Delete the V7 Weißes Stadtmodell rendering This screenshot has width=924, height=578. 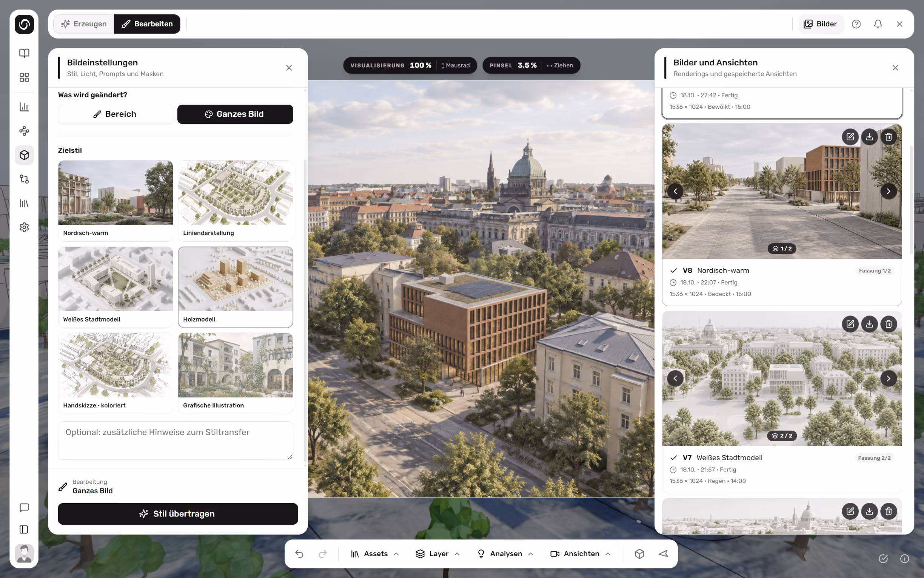click(x=889, y=324)
